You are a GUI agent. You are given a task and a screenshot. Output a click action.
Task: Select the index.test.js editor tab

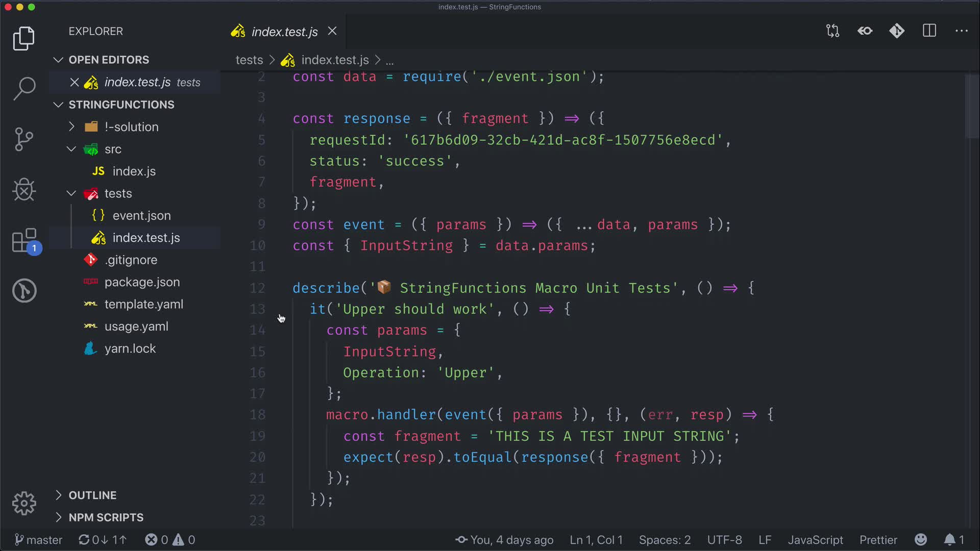284,32
